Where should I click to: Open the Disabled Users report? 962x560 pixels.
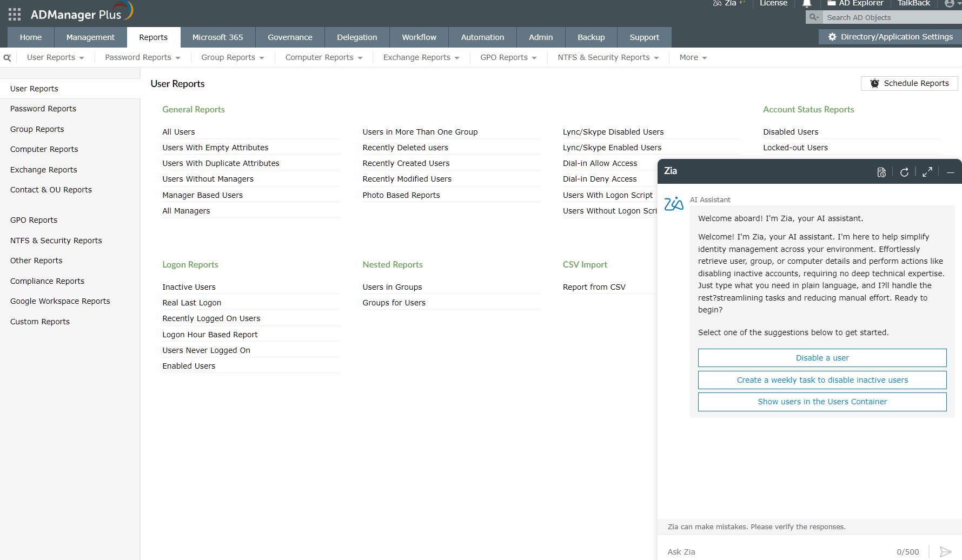[791, 132]
